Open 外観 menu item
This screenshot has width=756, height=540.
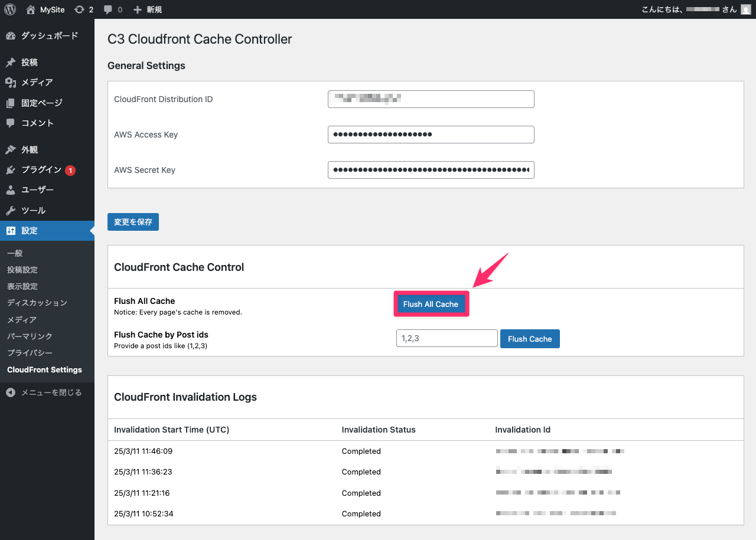point(47,150)
